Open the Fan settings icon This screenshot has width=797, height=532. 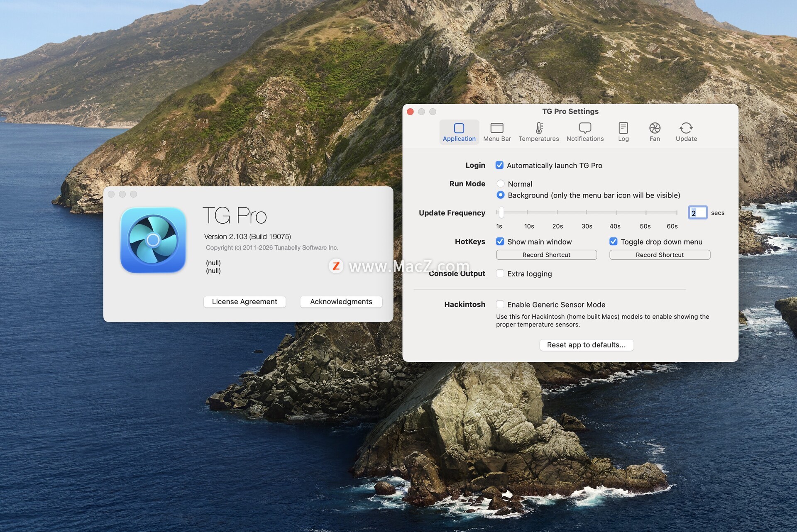[x=654, y=128]
